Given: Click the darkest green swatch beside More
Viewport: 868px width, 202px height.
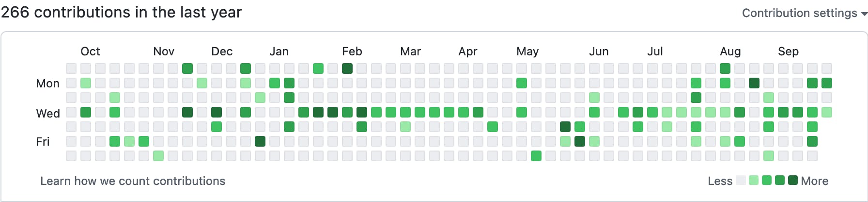Looking at the screenshot, I should point(793,181).
